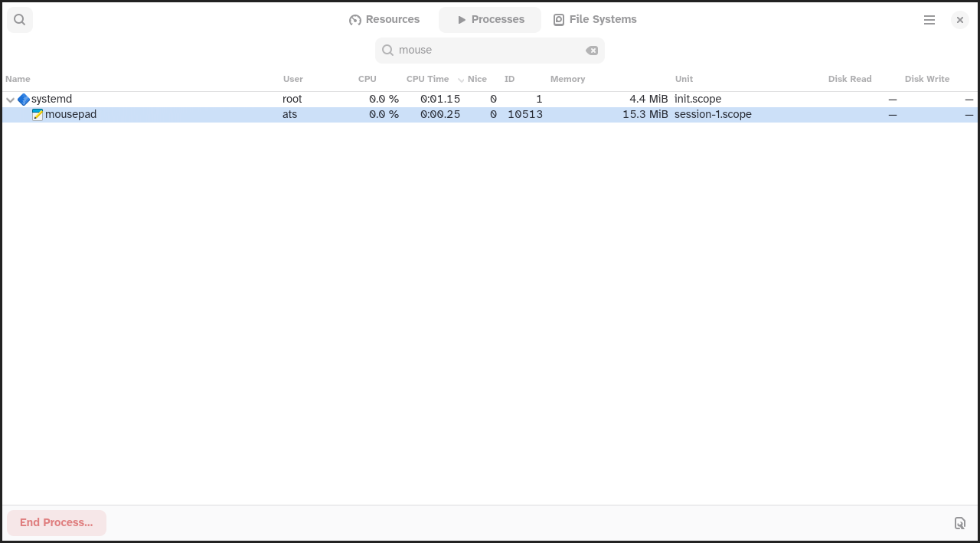Sort by the ID column header

coord(510,79)
